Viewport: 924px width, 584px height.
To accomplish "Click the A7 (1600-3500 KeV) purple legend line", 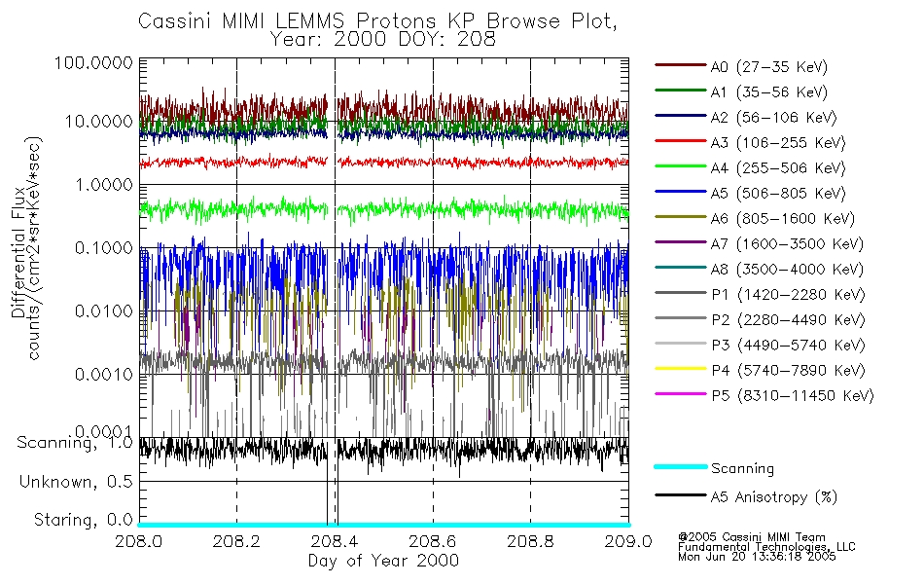I will (x=680, y=241).
